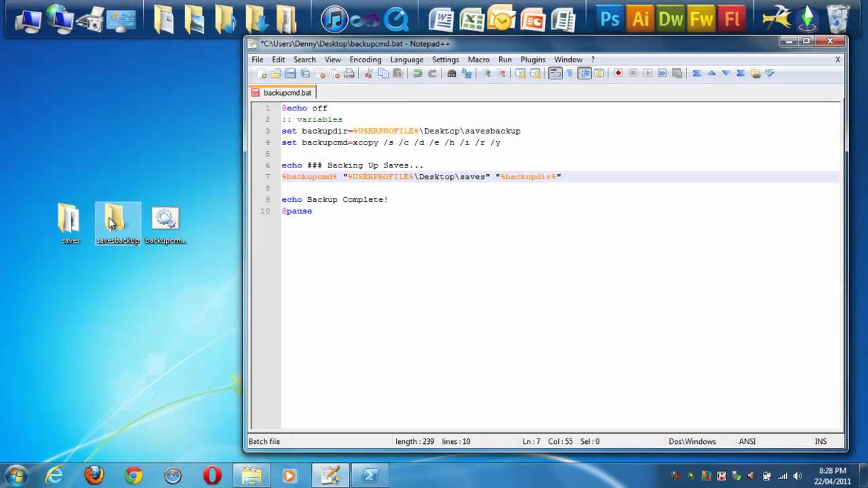Toggle the Show Indent Guide button
Image resolution: width=868 pixels, height=488 pixels.
585,73
